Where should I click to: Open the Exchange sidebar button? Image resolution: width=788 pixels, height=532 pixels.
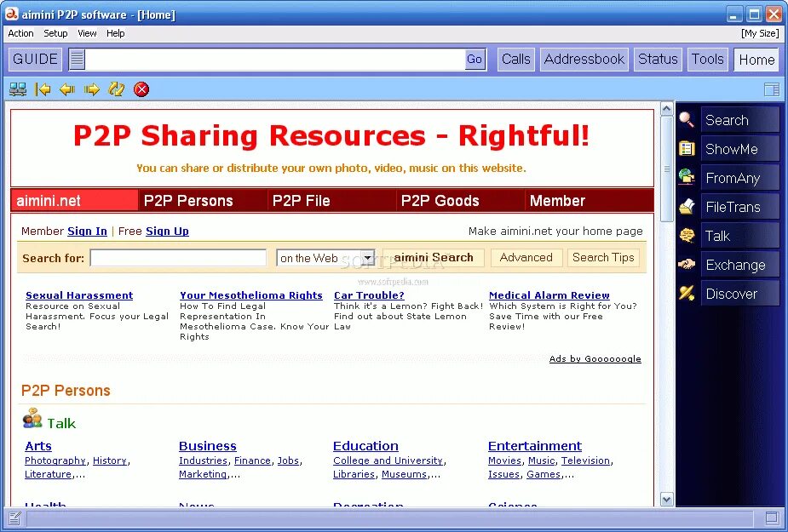[740, 265]
